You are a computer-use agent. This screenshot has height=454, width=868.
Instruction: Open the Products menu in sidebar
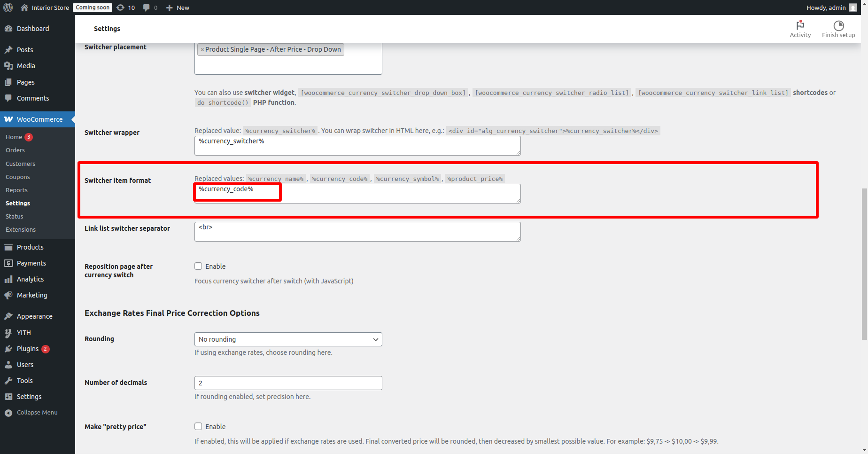pos(30,247)
